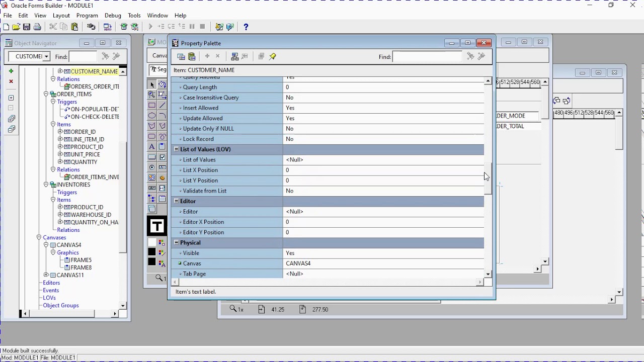The width and height of the screenshot is (644, 362).
Task: Click scroll down arrow in Property Palette
Action: pyautogui.click(x=488, y=274)
